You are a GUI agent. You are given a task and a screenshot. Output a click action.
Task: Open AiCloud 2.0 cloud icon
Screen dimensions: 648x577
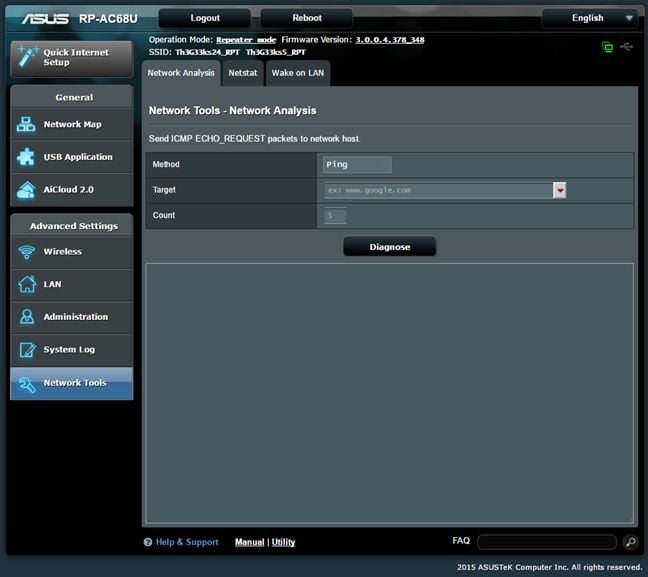click(26, 190)
